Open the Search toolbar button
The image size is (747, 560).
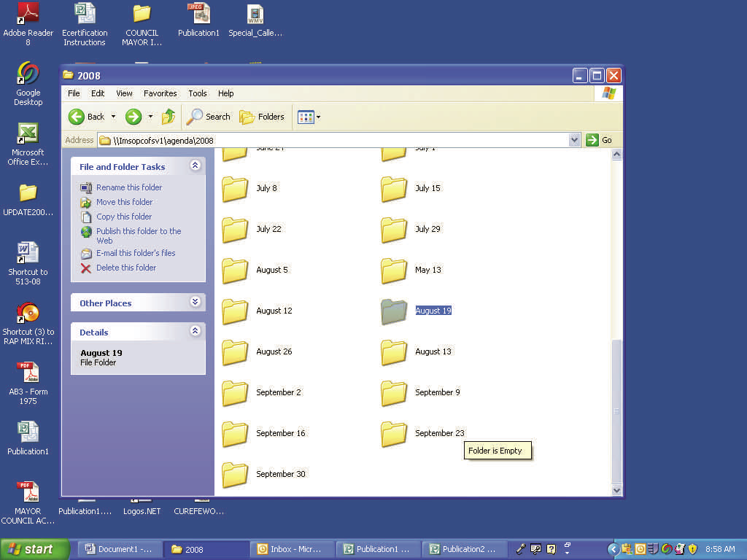[208, 117]
